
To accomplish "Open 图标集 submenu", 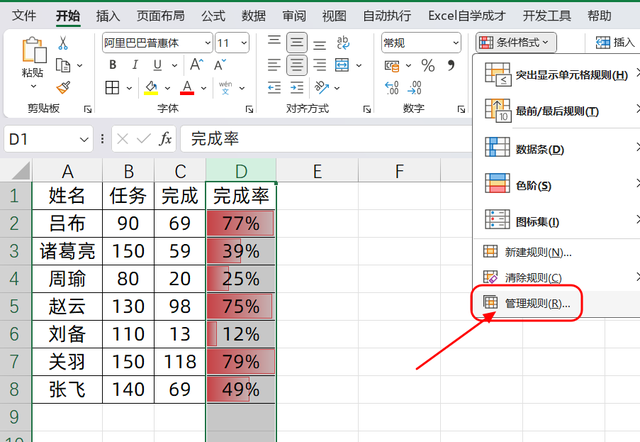I will (558, 221).
